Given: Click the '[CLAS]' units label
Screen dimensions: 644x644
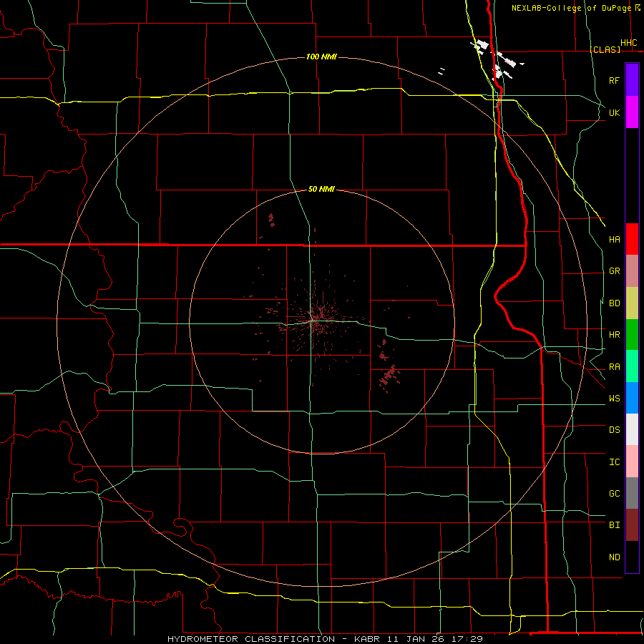Looking at the screenshot, I should tap(605, 49).
